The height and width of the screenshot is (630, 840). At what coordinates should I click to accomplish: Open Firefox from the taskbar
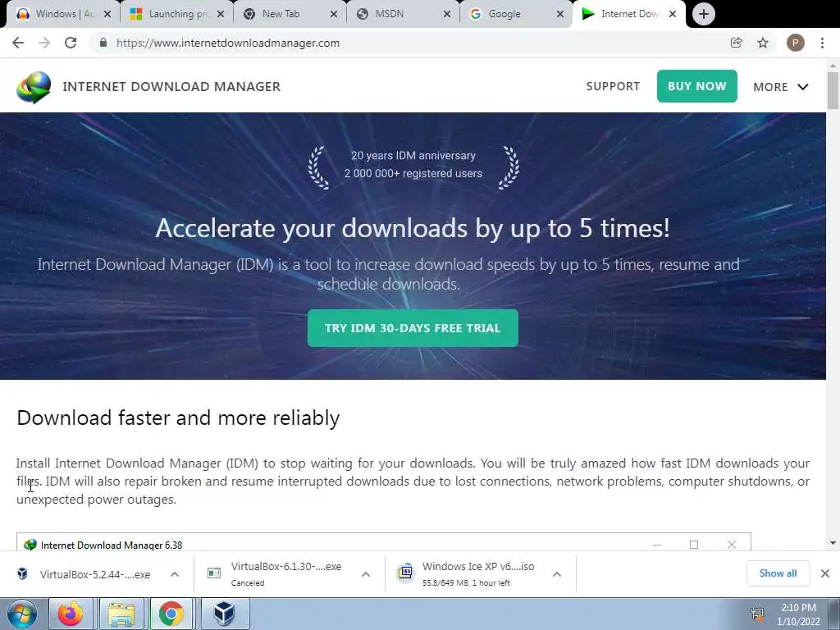(x=71, y=614)
